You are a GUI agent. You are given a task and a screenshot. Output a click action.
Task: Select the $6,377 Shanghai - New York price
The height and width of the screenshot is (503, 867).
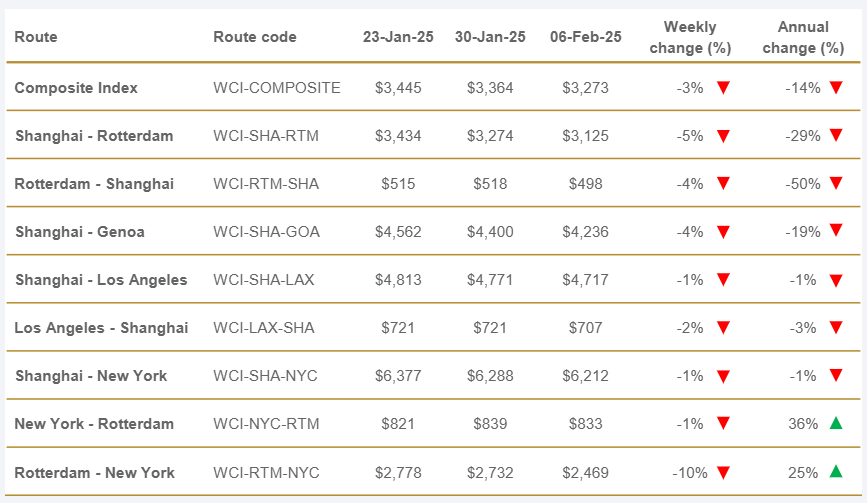pos(398,376)
